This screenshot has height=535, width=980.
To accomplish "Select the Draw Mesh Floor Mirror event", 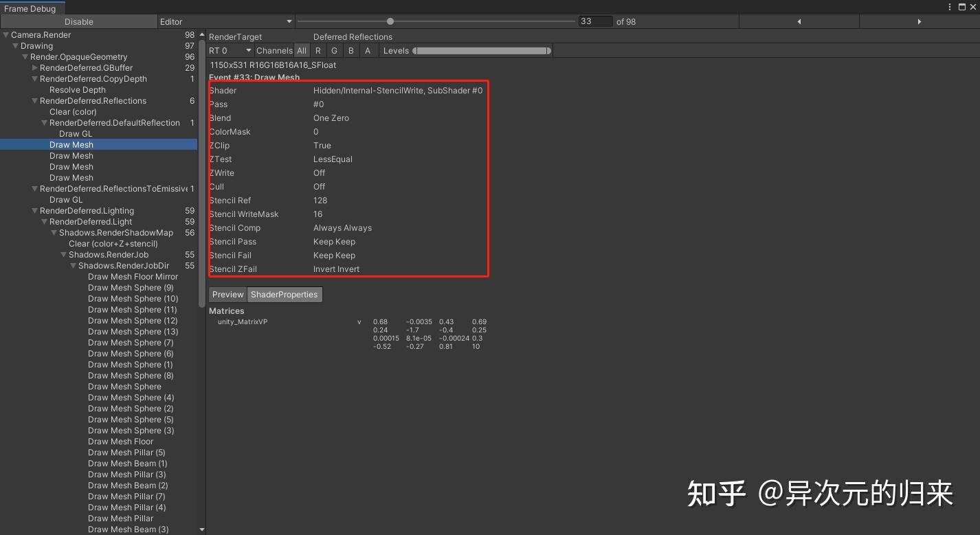I will (133, 277).
